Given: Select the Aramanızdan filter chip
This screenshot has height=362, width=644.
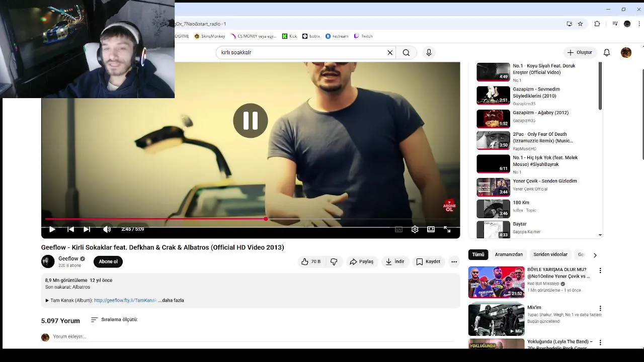Looking at the screenshot, I should click(509, 254).
